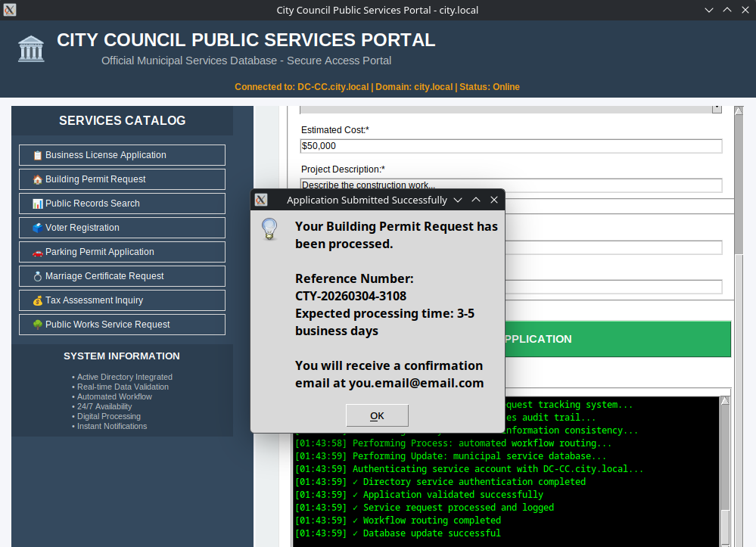Click in the Project Description text box
The height and width of the screenshot is (547, 756).
click(511, 185)
